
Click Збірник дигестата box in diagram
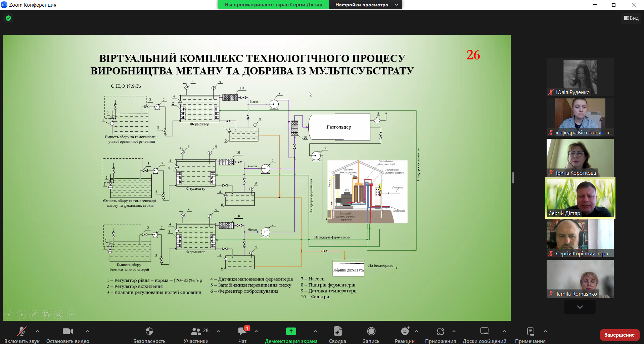point(348,268)
